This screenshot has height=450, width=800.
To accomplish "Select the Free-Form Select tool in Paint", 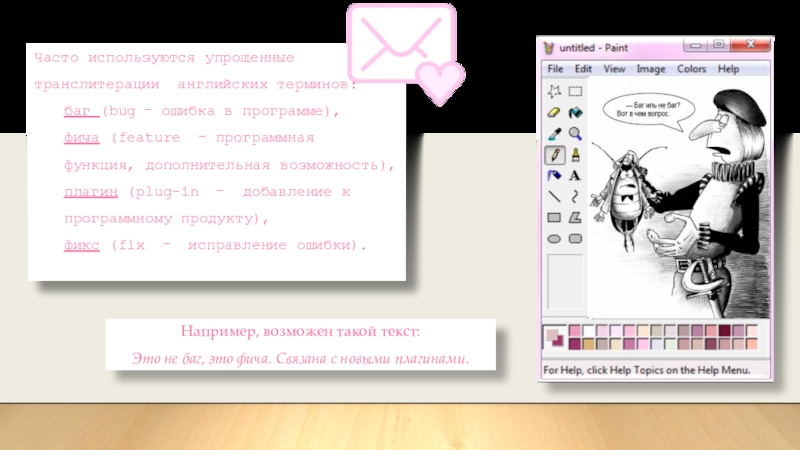I will (554, 91).
